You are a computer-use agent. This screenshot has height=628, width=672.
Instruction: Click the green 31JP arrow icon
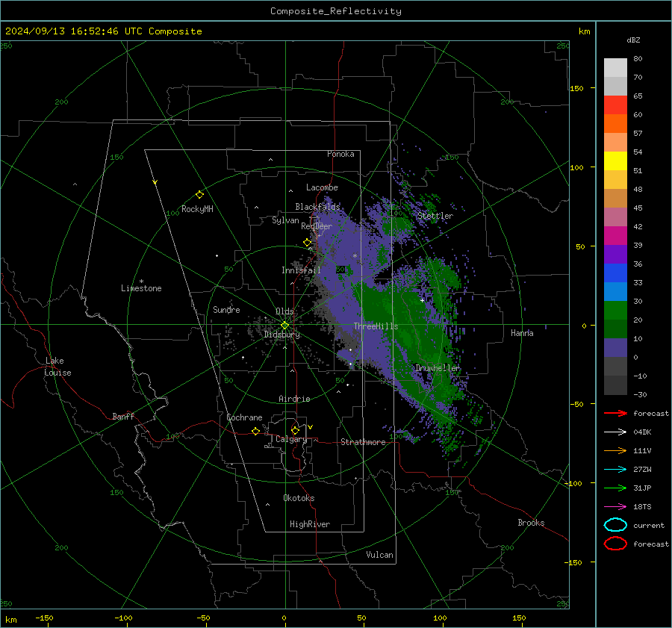(615, 488)
